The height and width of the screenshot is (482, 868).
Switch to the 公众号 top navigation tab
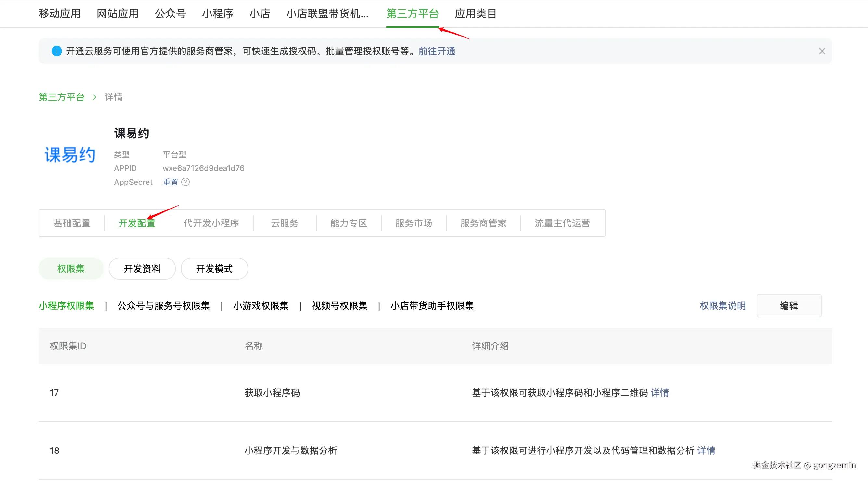(x=170, y=13)
